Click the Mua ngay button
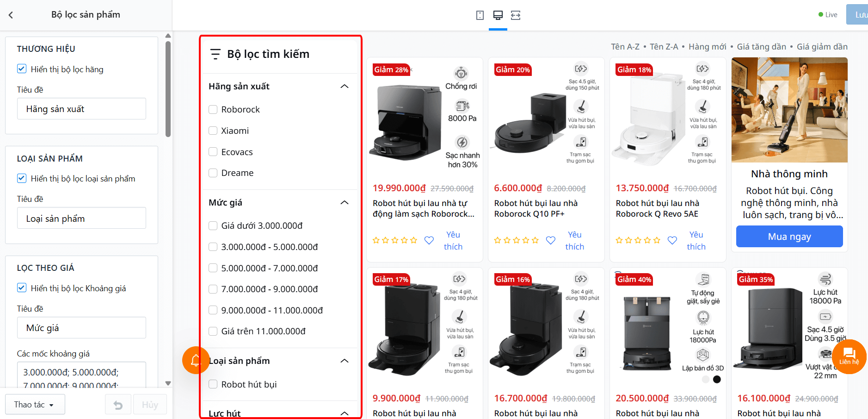Screen dimensions: 868x419 pos(789,237)
